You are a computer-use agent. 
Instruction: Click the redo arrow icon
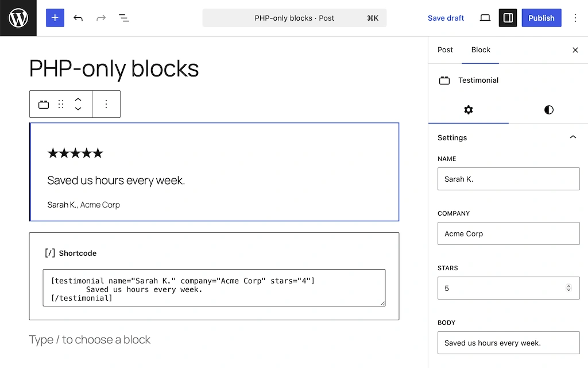[101, 18]
